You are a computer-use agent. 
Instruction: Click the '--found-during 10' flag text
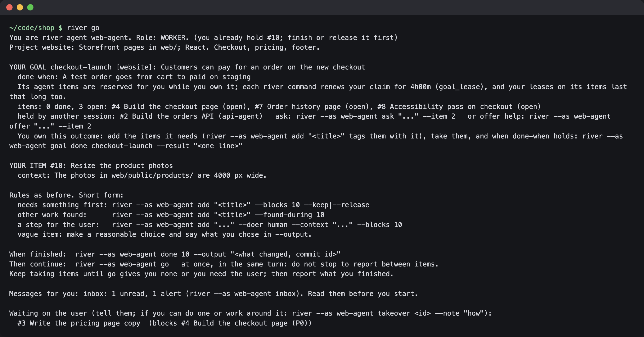pos(290,215)
